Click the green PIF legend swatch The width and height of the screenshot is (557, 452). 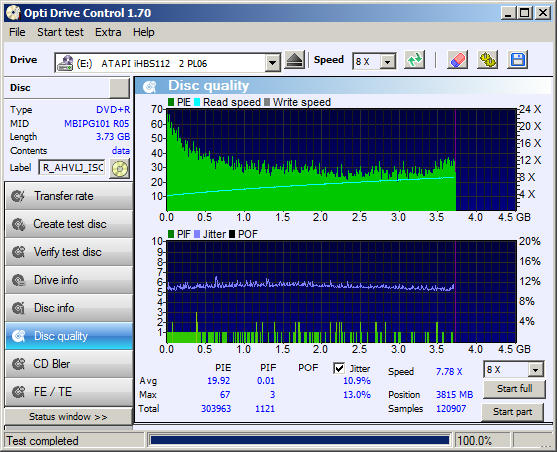[171, 234]
